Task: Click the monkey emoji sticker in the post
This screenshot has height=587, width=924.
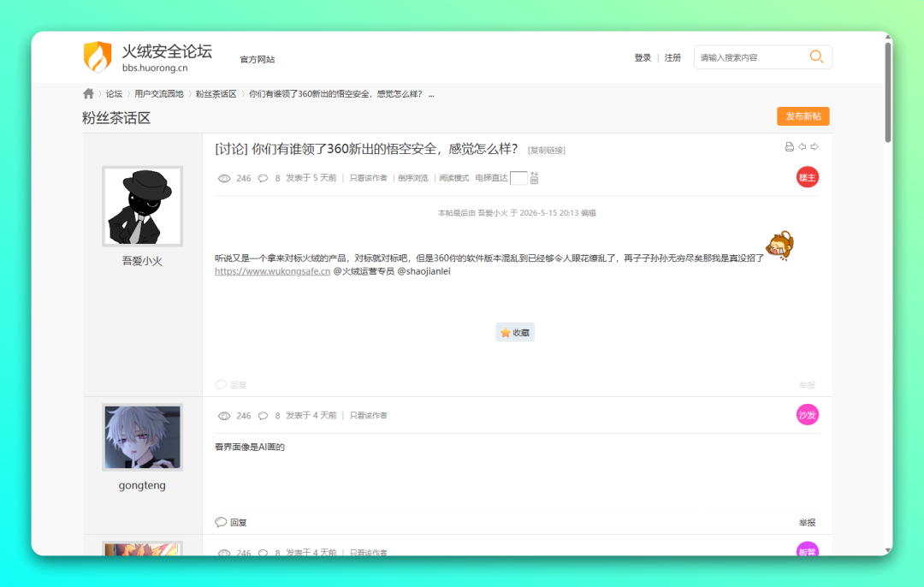Action: (x=780, y=246)
